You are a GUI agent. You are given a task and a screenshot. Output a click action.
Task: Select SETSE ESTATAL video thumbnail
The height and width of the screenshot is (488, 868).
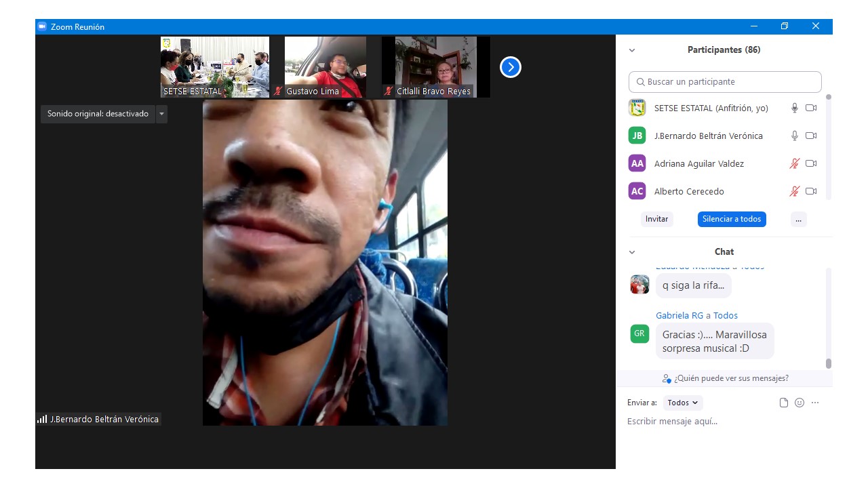click(x=215, y=67)
